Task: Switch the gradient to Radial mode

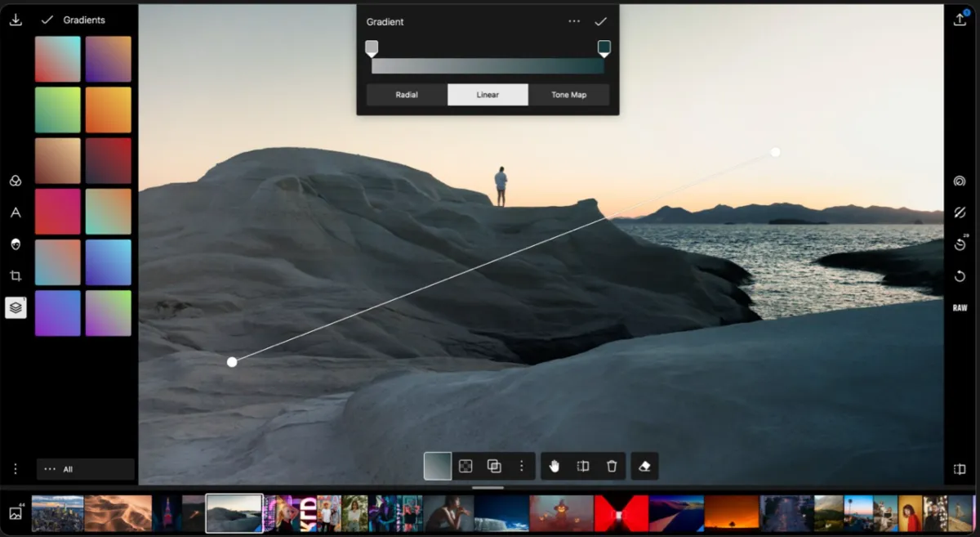Action: click(x=406, y=94)
